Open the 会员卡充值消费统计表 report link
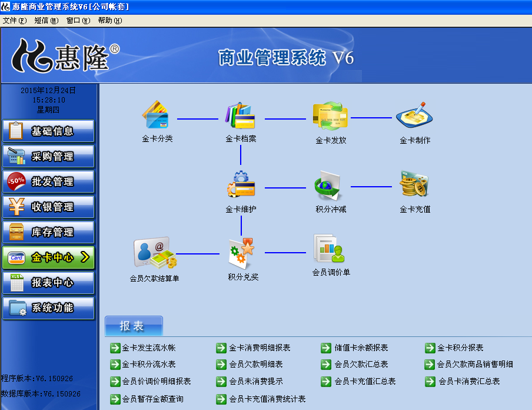 pyautogui.click(x=267, y=399)
